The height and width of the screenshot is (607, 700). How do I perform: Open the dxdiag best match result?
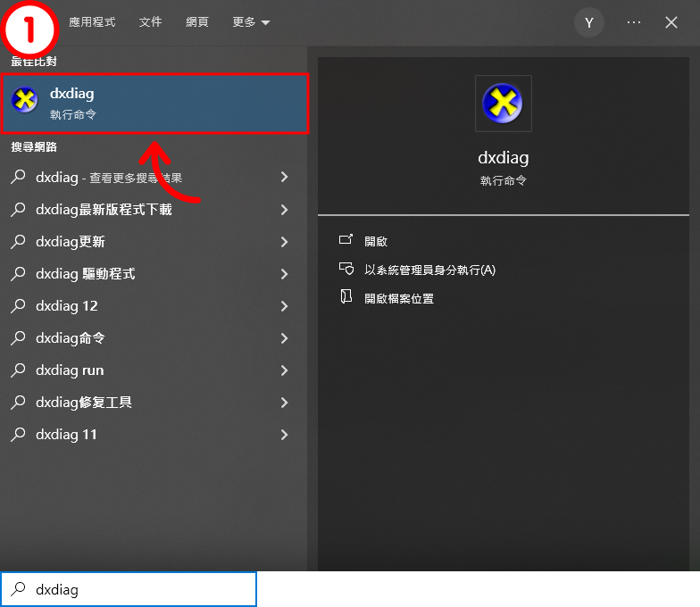155,104
